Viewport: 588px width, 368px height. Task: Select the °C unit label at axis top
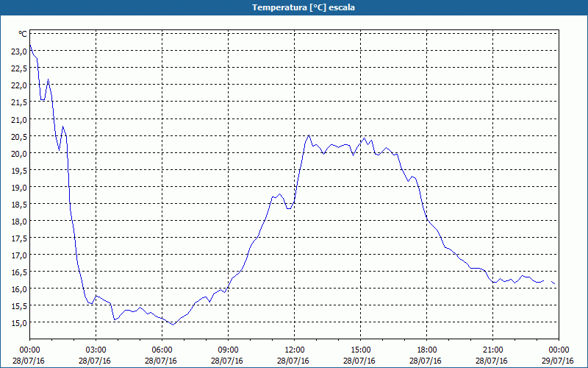pos(23,34)
